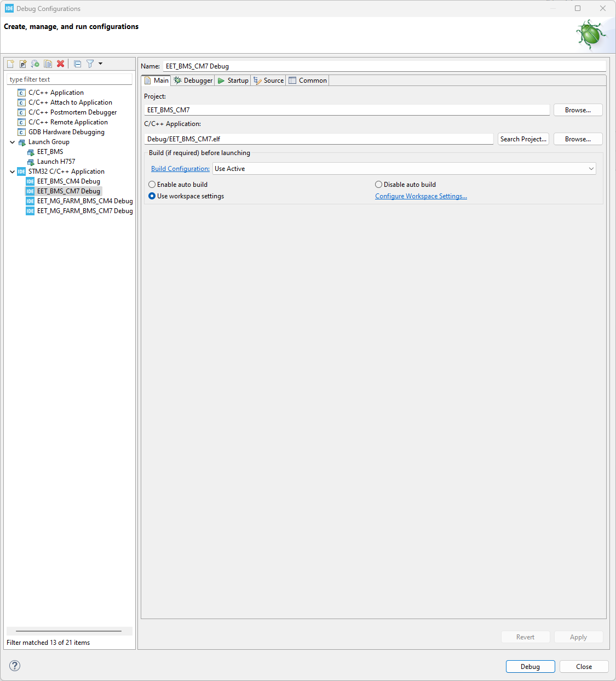Select C/C++ Attach to Application item
The width and height of the screenshot is (616, 681).
(70, 102)
